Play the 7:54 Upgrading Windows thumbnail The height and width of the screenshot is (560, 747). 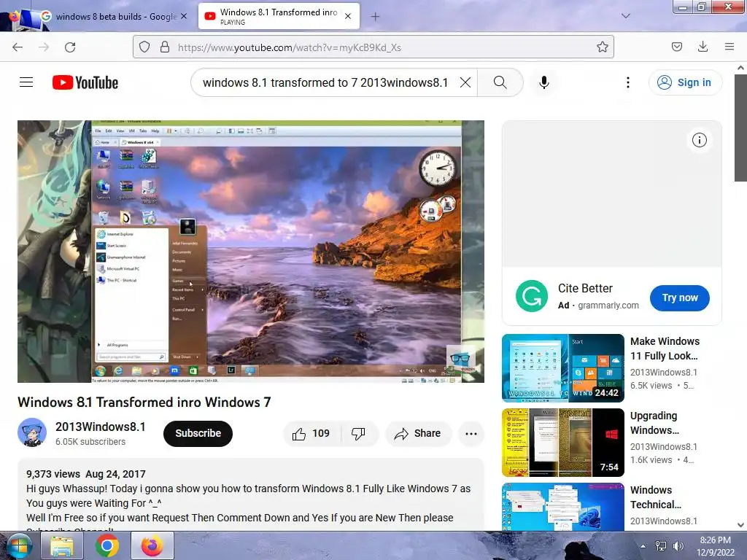[562, 443]
